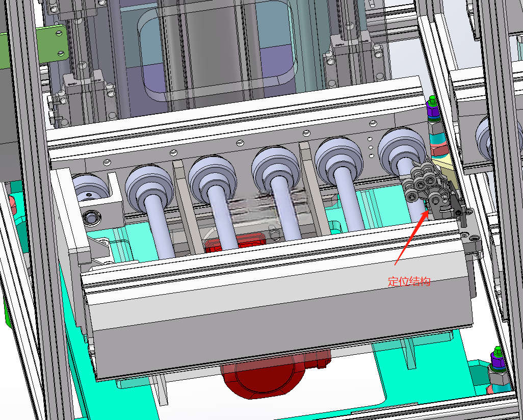Click the red 定位结构 annotation label
This screenshot has height=420, width=523.
pyautogui.click(x=409, y=281)
